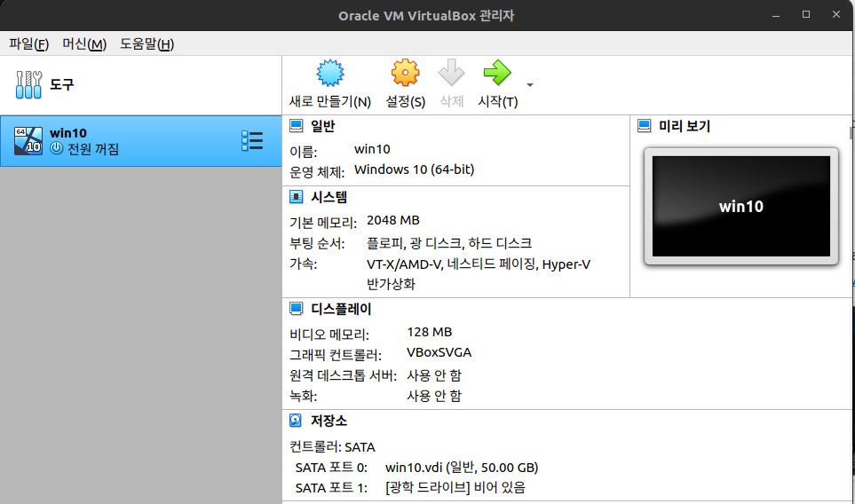Open 설정(S) settings gear icon
Viewport: 855px width, 504px height.
click(405, 73)
